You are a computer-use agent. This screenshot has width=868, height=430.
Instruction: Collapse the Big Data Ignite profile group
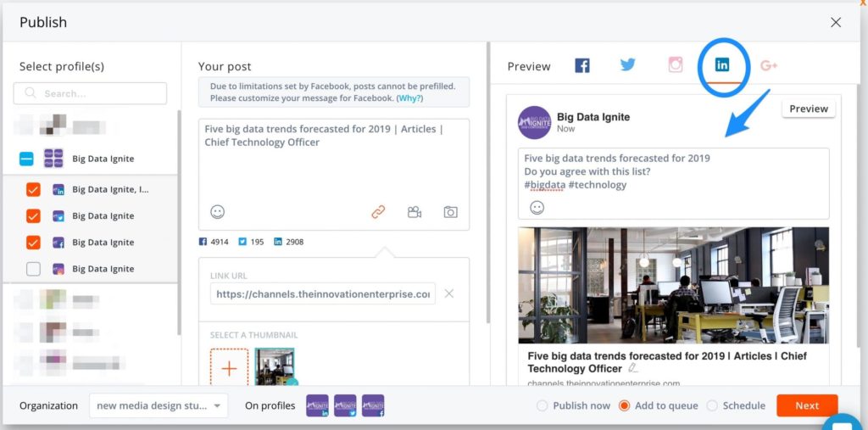coord(26,159)
